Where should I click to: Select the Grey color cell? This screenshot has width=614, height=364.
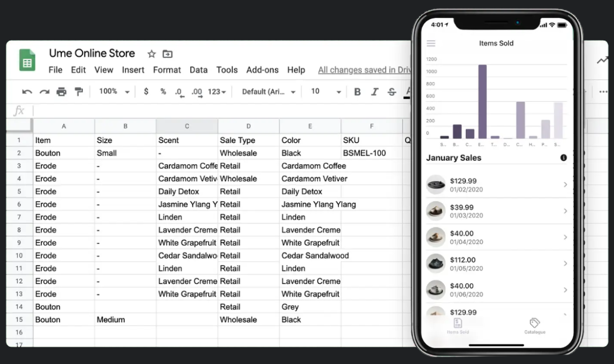coord(310,307)
